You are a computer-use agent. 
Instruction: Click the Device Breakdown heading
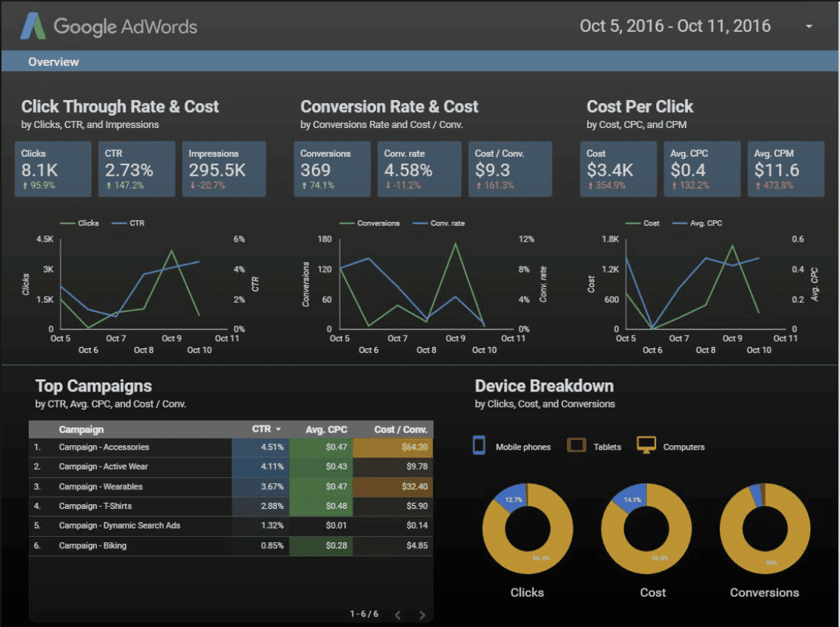tap(544, 386)
